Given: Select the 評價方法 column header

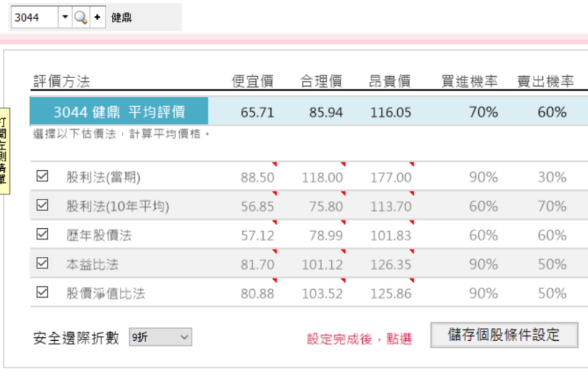Looking at the screenshot, I should [62, 81].
